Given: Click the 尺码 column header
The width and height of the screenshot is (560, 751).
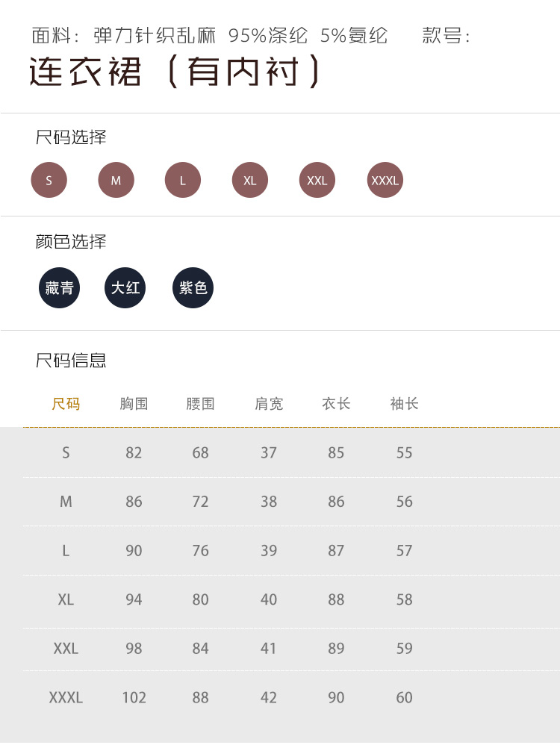Looking at the screenshot, I should [66, 404].
